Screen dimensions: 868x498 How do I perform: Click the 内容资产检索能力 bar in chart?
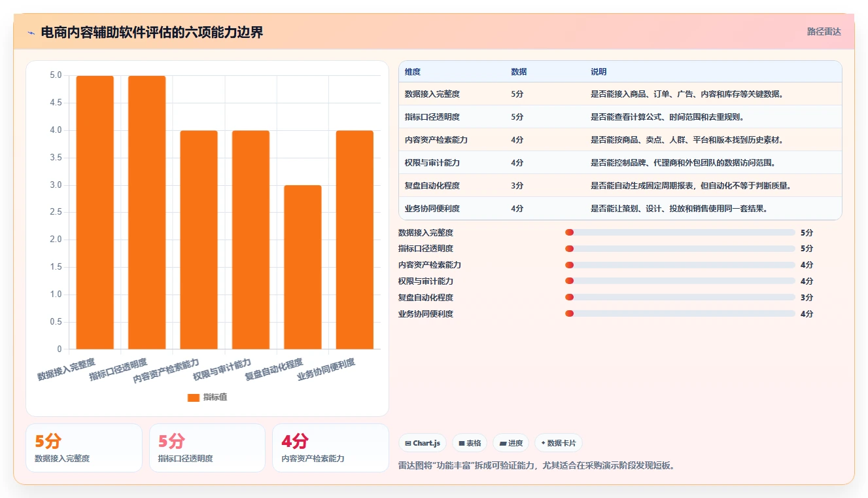pyautogui.click(x=199, y=240)
